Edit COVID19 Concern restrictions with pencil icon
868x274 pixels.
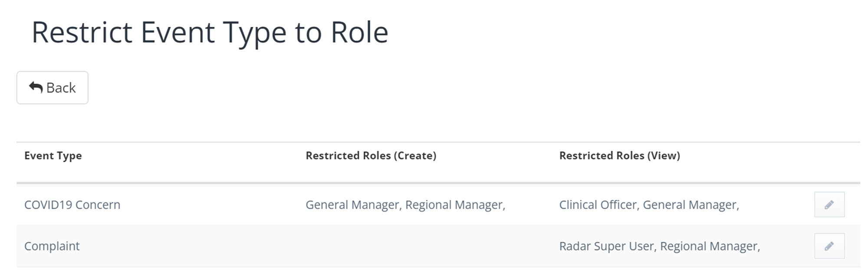tap(829, 205)
